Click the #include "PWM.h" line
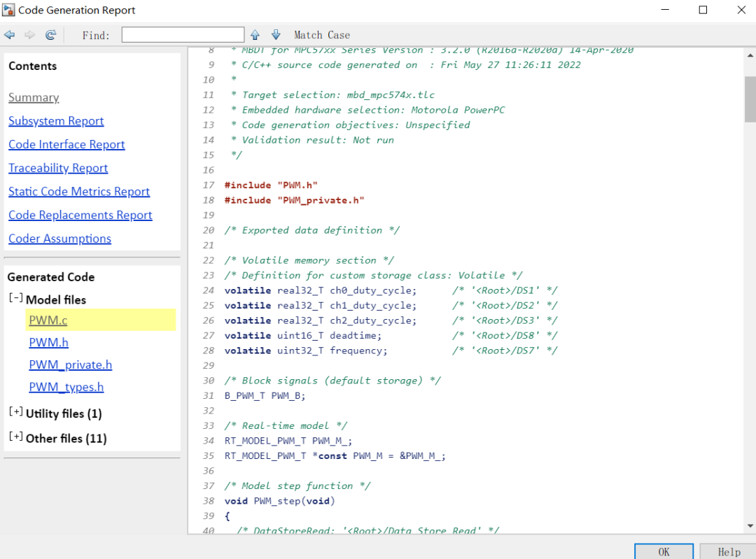The height and width of the screenshot is (559, 756). 271,185
